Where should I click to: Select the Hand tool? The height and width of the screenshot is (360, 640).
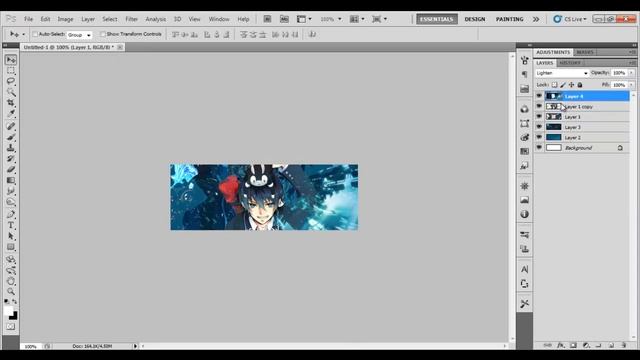click(11, 281)
